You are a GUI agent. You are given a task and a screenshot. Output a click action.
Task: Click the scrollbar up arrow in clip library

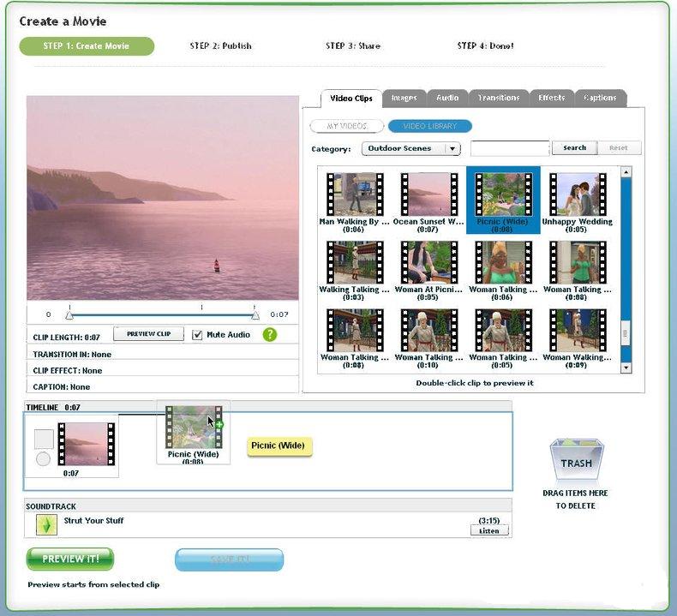[x=626, y=172]
